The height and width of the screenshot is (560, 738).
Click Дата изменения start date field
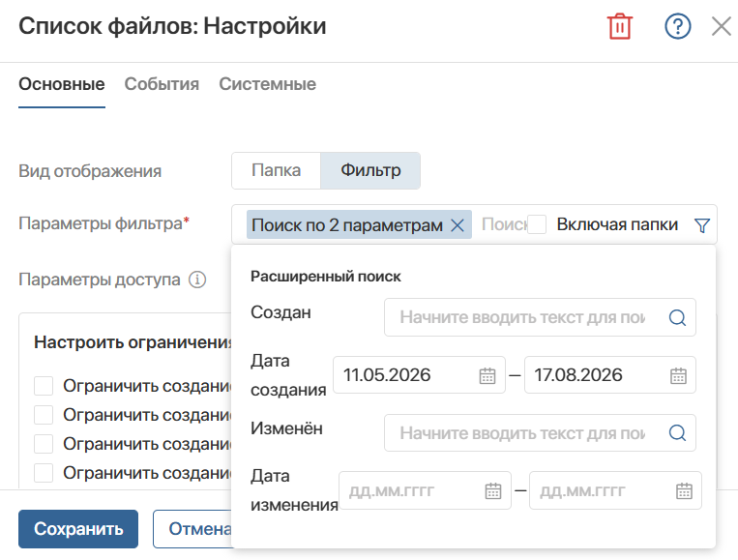click(425, 490)
